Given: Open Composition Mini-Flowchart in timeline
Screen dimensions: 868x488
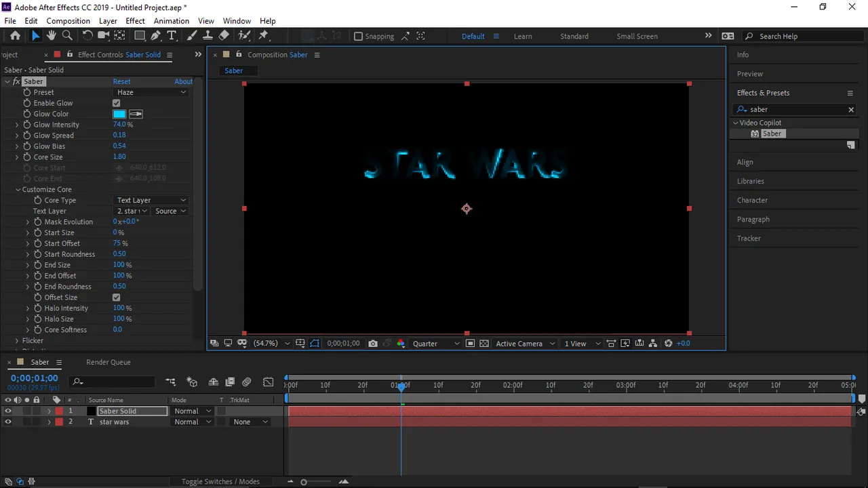Looking at the screenshot, I should coord(170,382).
